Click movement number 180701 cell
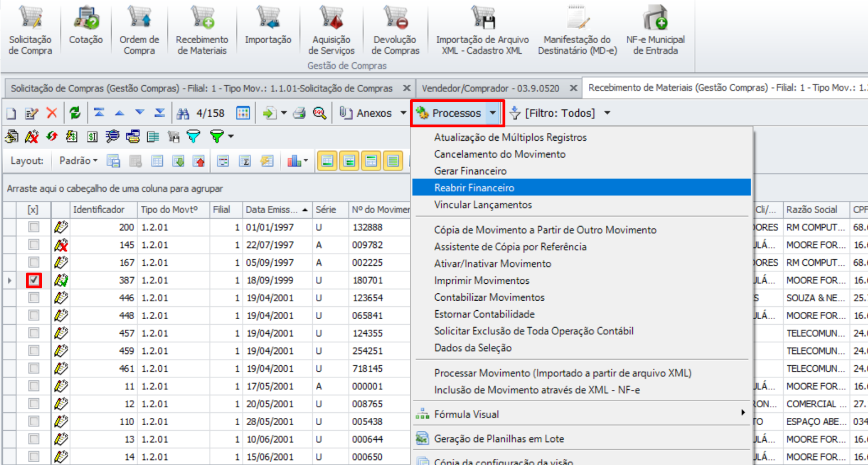The width and height of the screenshot is (868, 465). [380, 280]
